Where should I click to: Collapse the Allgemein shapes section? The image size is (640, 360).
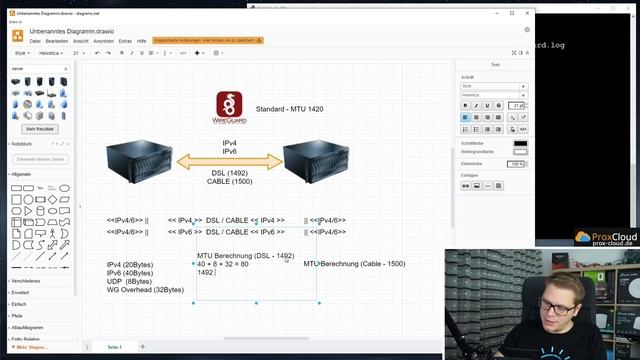20,174
